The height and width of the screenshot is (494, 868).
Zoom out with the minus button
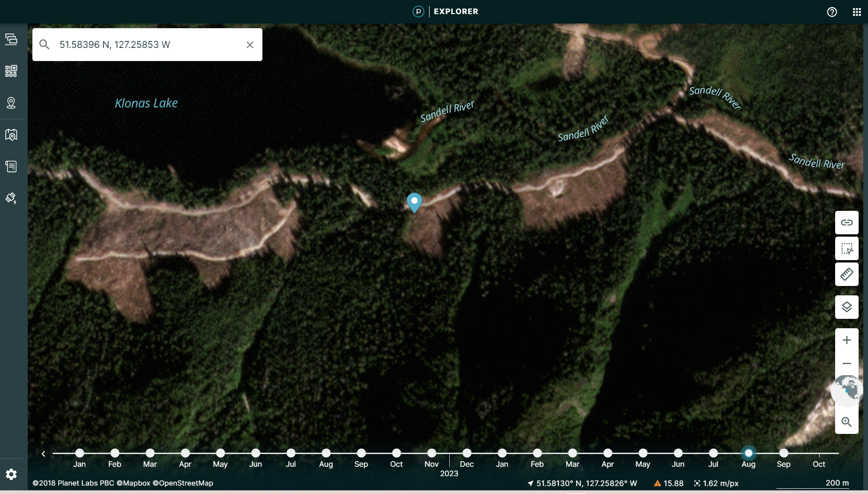pyautogui.click(x=847, y=363)
